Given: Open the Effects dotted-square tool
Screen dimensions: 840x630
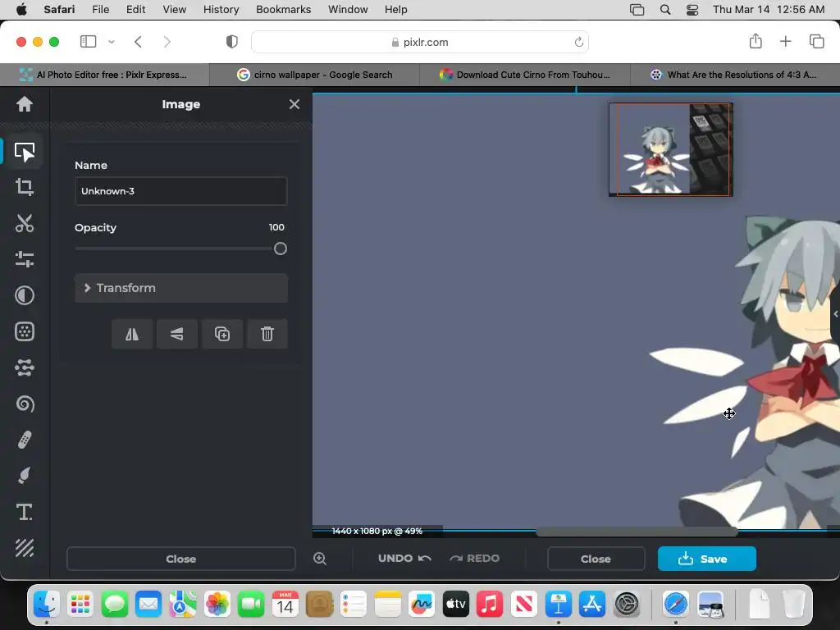Looking at the screenshot, I should pyautogui.click(x=24, y=331).
